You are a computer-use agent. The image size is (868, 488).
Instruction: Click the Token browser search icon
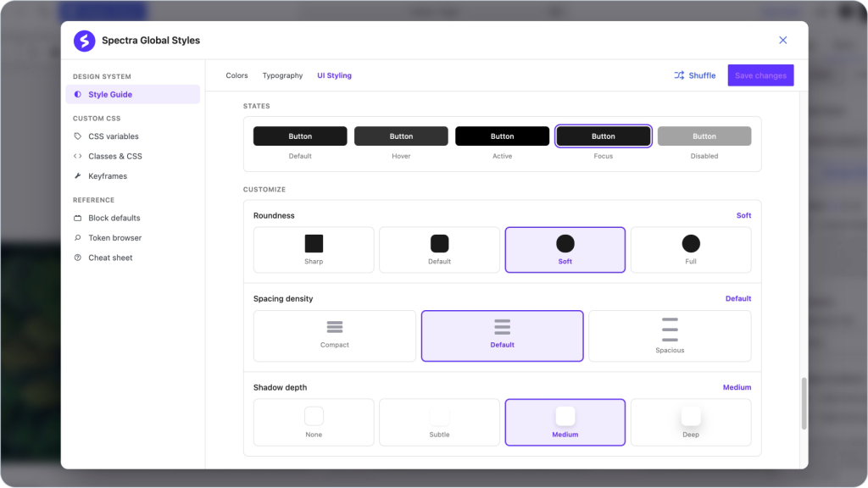[x=77, y=238]
